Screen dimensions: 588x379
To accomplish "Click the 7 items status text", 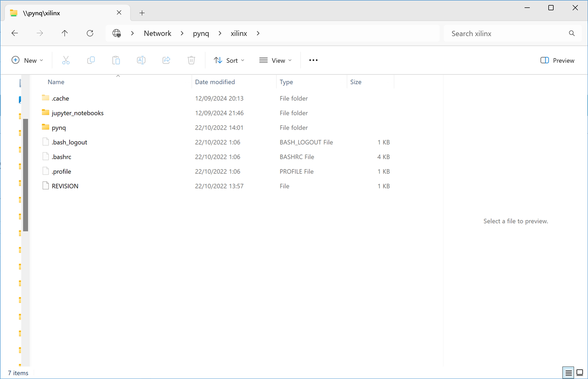I will pos(18,373).
